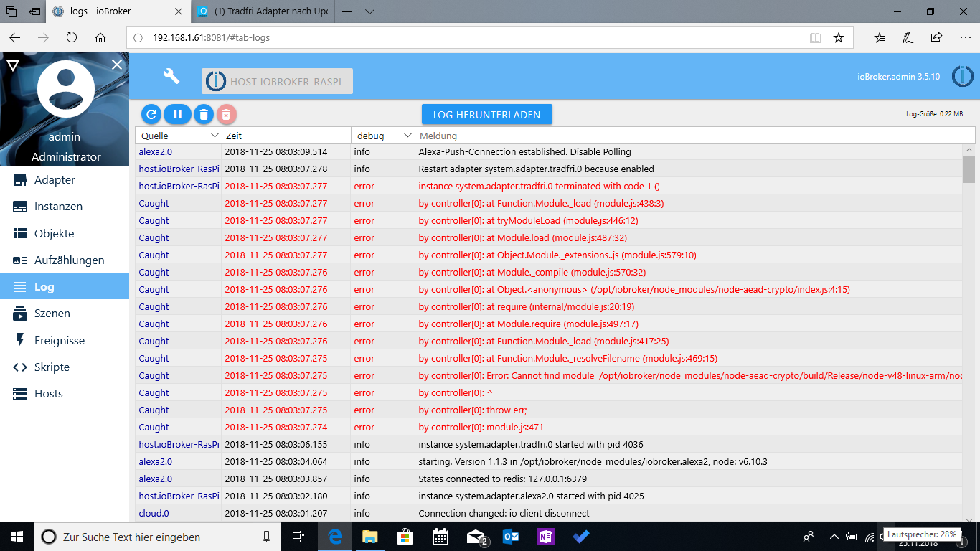Close the sidebar menu with the X

(x=117, y=65)
